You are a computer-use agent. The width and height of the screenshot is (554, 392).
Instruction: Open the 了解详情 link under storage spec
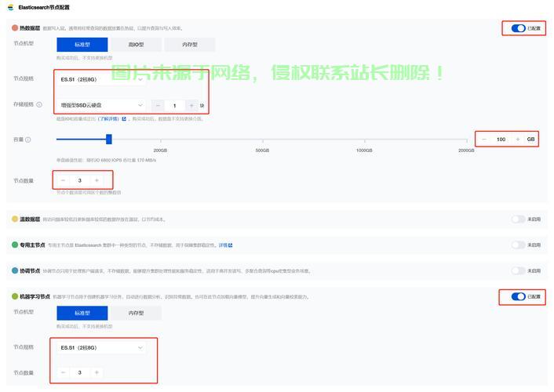[109, 118]
